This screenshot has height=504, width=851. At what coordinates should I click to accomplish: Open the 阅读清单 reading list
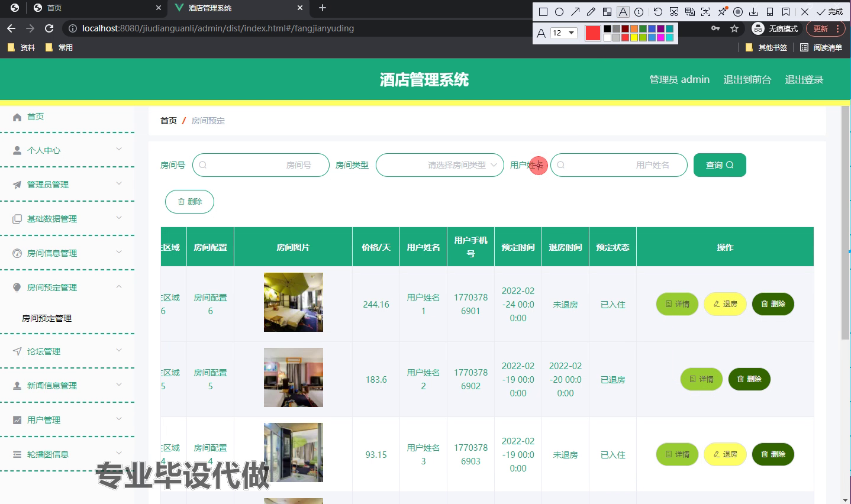click(821, 47)
